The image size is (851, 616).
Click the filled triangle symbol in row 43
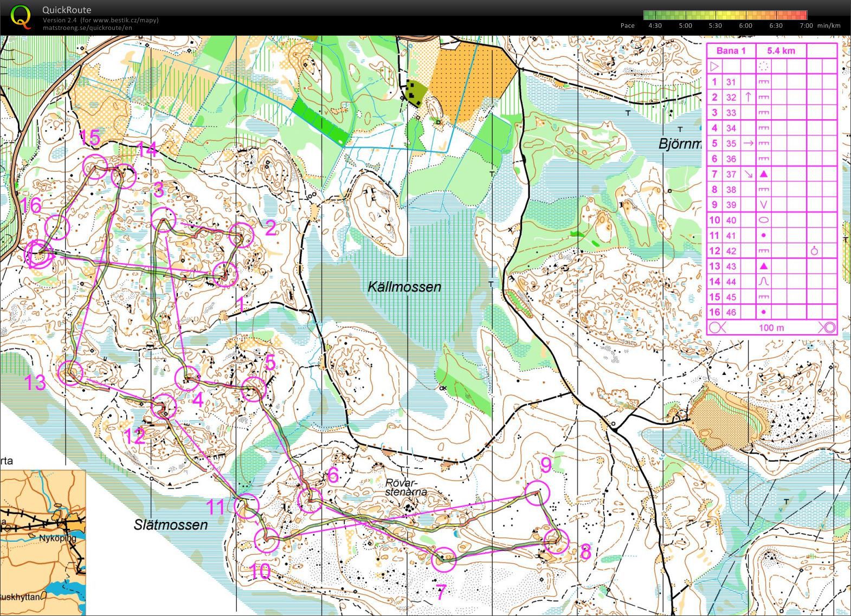click(x=763, y=266)
